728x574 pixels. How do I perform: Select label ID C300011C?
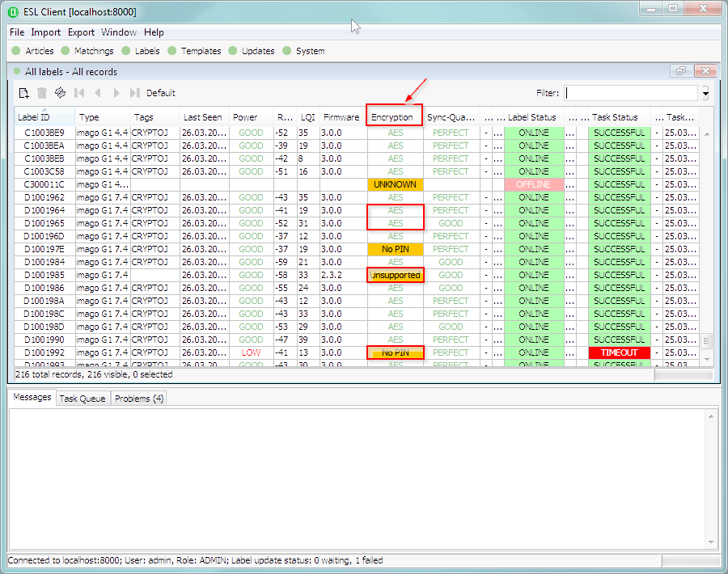pos(44,184)
